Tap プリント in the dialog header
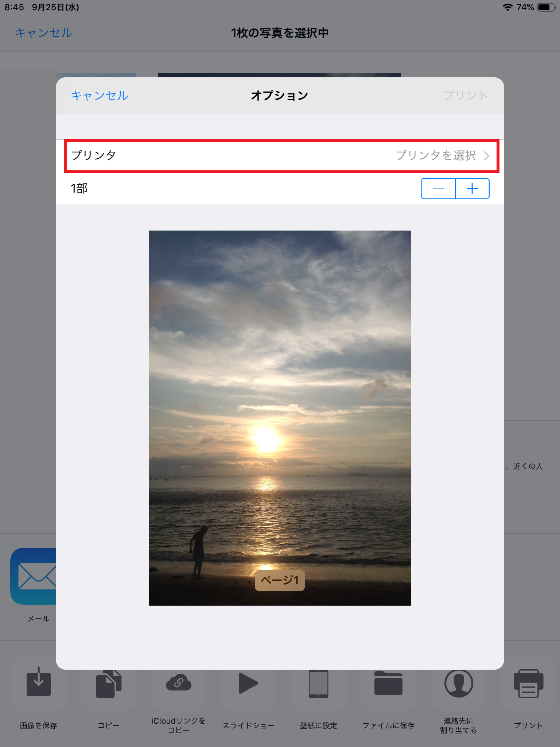The height and width of the screenshot is (747, 560). pyautogui.click(x=466, y=96)
